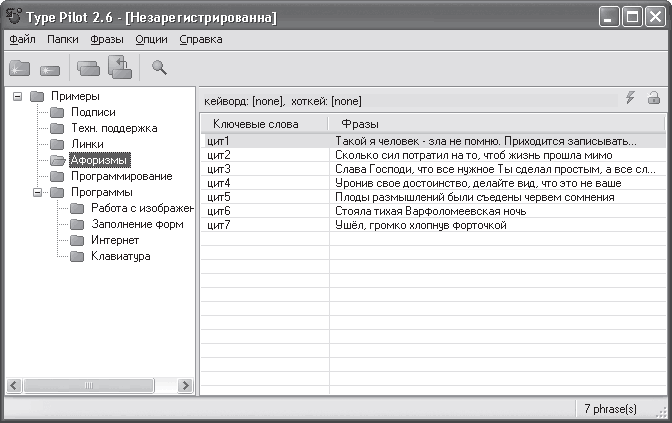This screenshot has height=423, width=672.
Task: Select the Интернет subfolder
Action: coord(115,240)
